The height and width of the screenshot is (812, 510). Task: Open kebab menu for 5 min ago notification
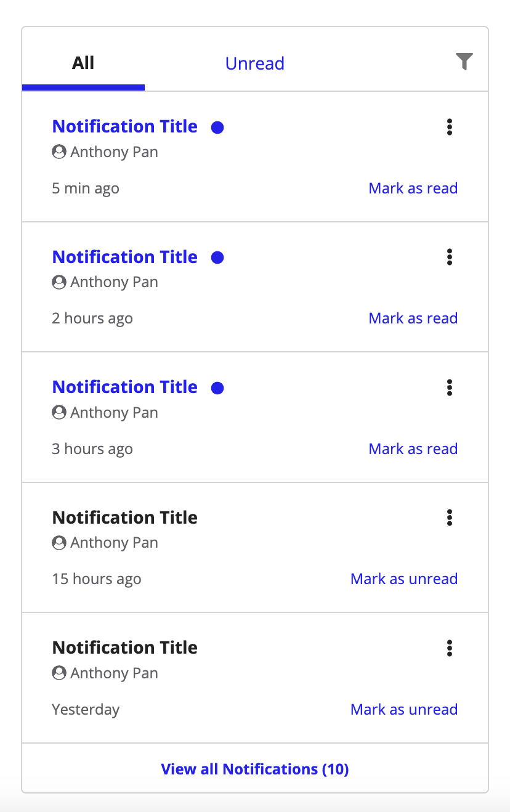coord(450,127)
